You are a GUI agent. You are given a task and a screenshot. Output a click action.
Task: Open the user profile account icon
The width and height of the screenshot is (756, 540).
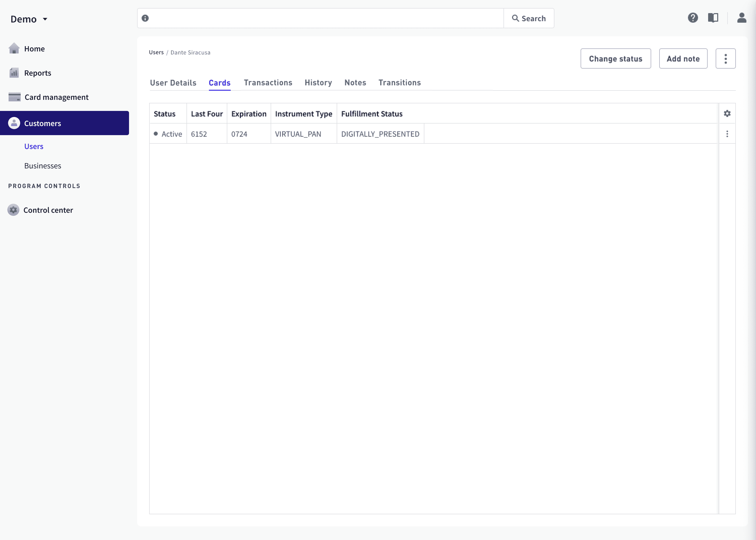[742, 18]
